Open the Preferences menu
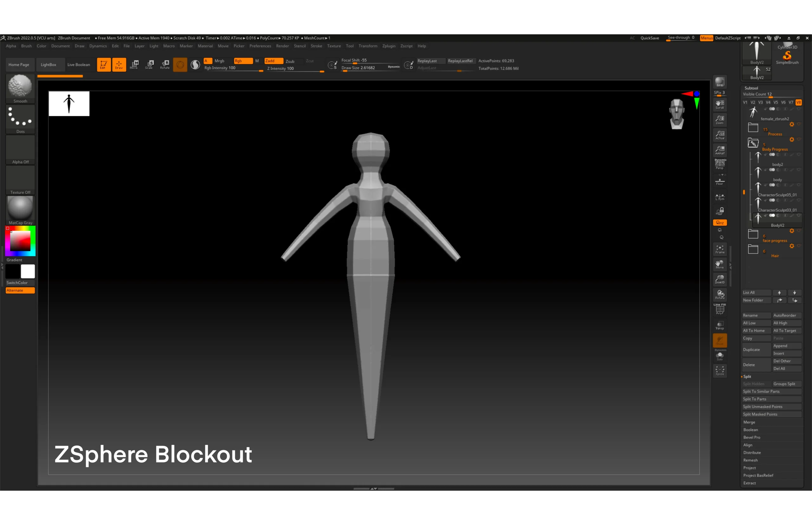 tap(260, 46)
